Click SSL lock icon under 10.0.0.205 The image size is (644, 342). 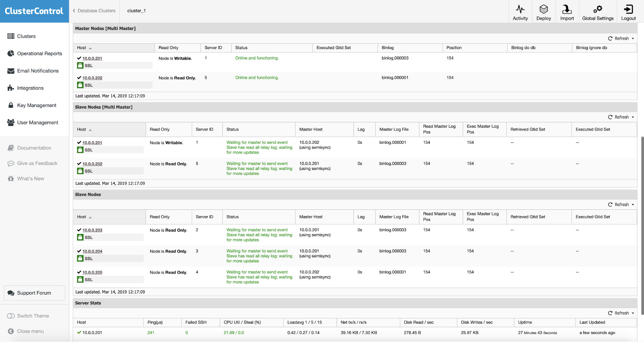pos(80,279)
